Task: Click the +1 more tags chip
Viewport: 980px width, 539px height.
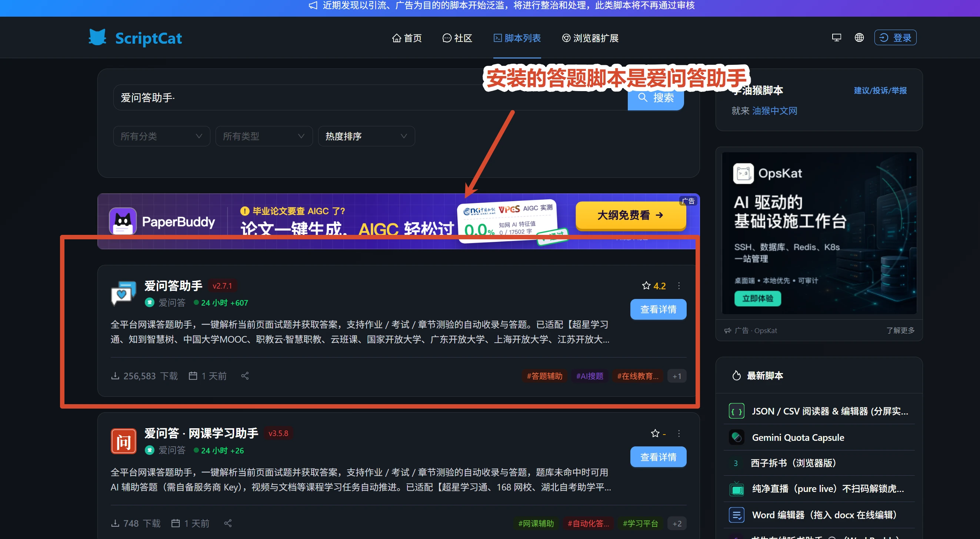Action: click(677, 376)
